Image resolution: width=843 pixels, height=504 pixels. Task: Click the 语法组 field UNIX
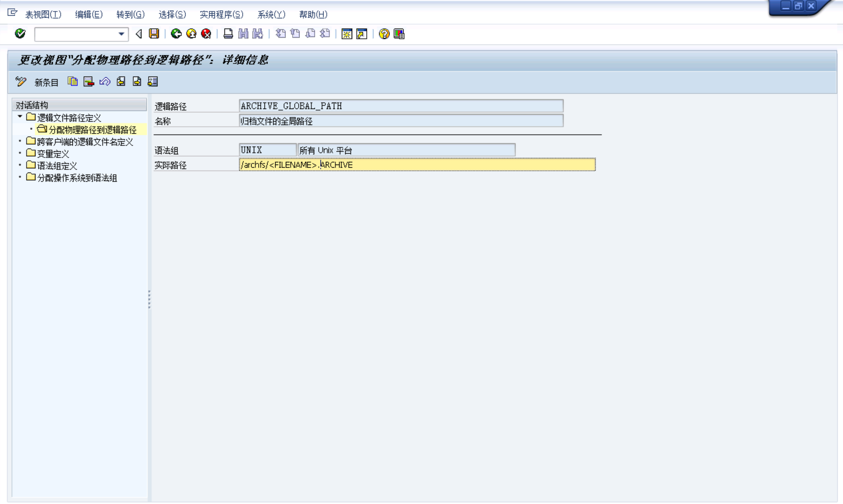point(268,150)
